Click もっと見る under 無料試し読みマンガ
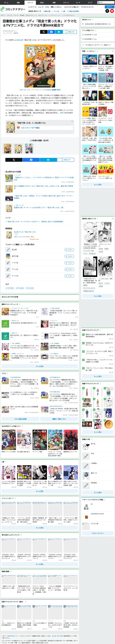The height and width of the screenshot is (644, 115). click(x=98, y=296)
